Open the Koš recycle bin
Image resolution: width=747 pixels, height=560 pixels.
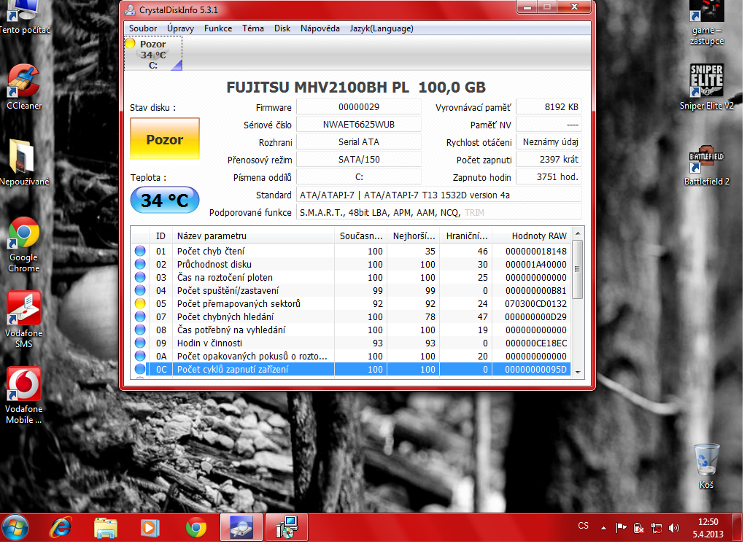pyautogui.click(x=706, y=466)
